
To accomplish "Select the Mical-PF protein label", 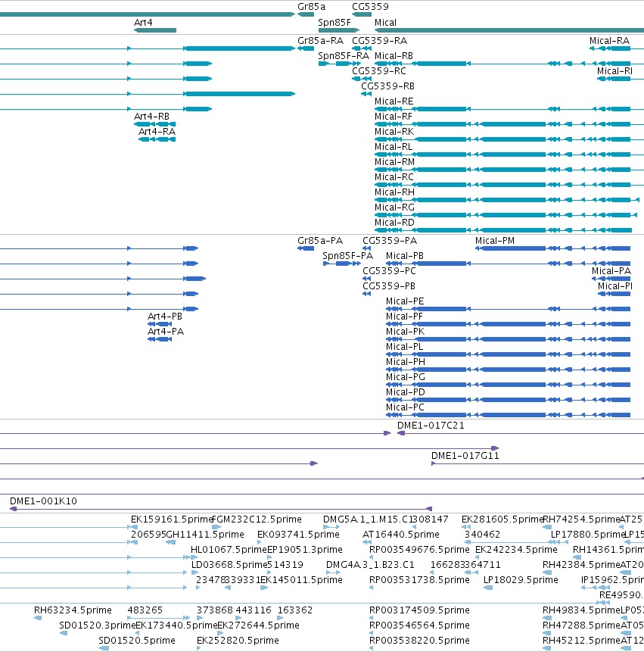I will [x=404, y=317].
